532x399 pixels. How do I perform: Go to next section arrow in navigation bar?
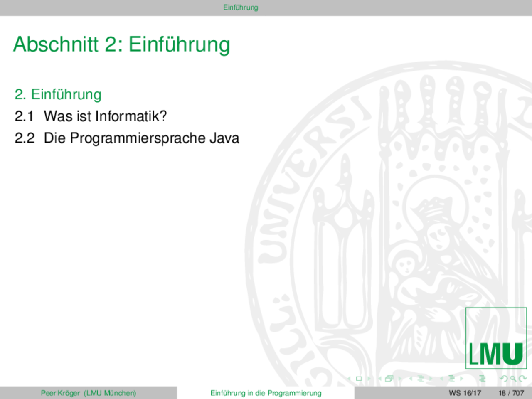coord(461,379)
